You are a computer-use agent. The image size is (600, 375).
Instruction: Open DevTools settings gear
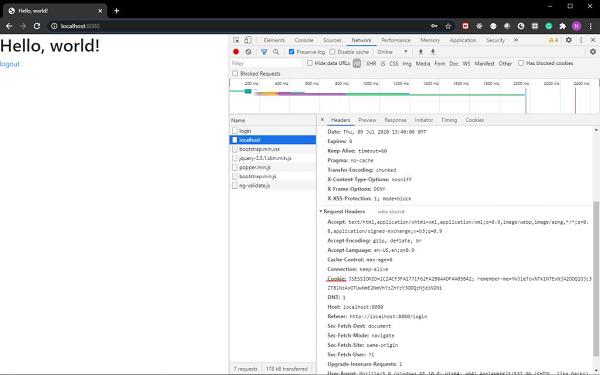pos(569,40)
